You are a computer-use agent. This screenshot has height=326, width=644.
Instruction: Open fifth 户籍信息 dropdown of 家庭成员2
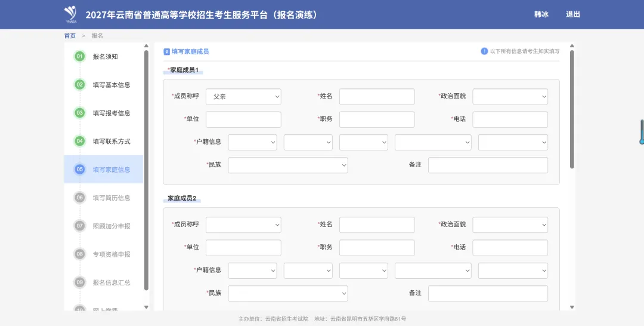[513, 270]
